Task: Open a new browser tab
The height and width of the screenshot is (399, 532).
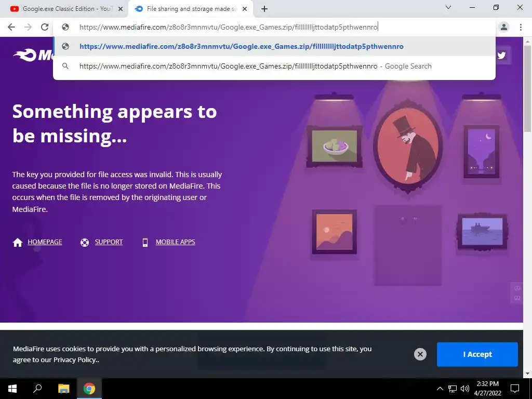Action: (264, 9)
